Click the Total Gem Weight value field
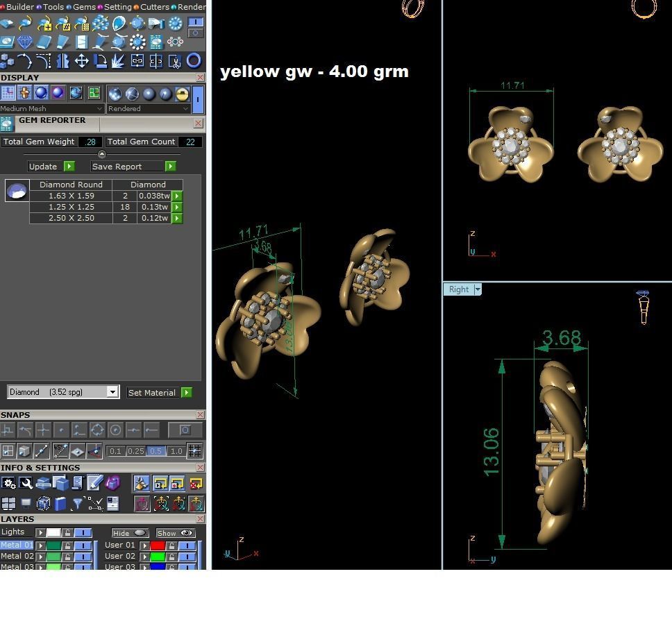The width and height of the screenshot is (672, 626). [x=90, y=142]
